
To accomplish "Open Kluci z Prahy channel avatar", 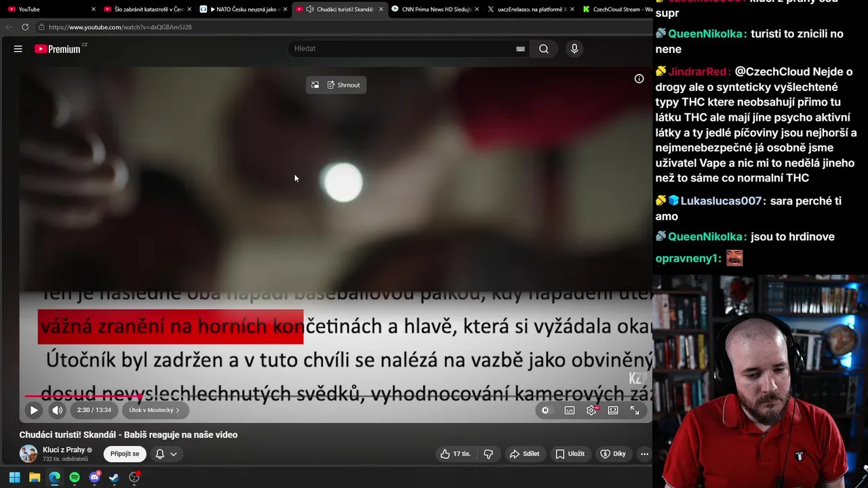I will coord(28,453).
